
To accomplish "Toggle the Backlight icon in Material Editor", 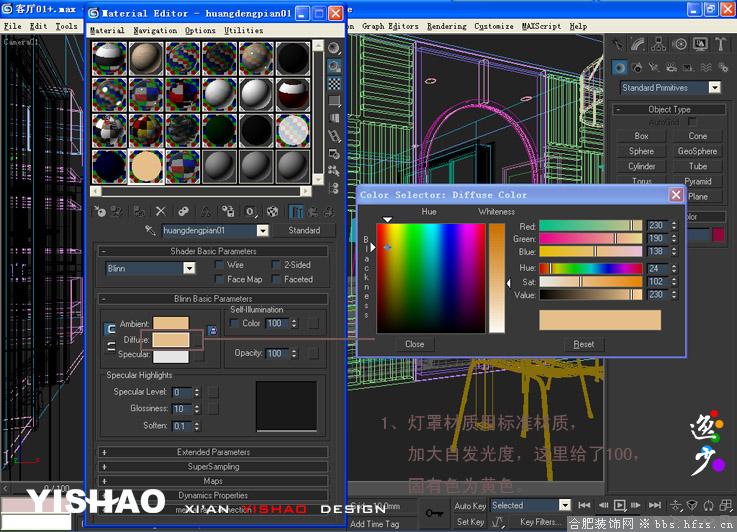I will tap(334, 66).
